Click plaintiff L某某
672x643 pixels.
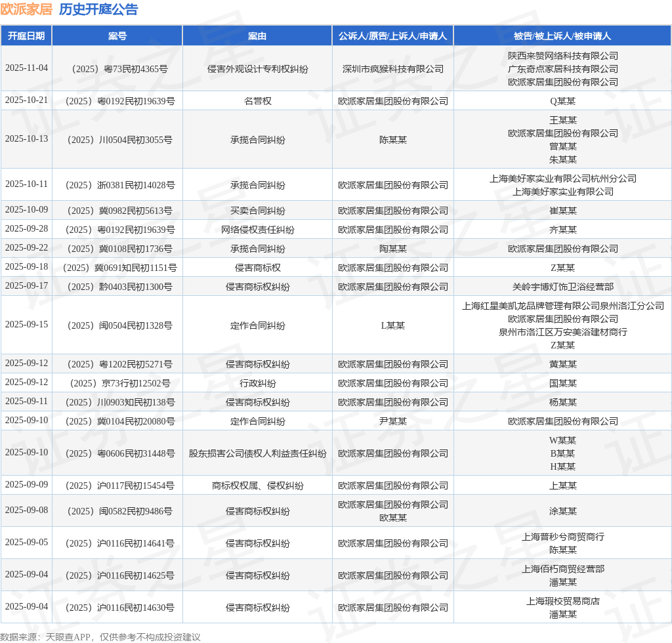(x=393, y=325)
